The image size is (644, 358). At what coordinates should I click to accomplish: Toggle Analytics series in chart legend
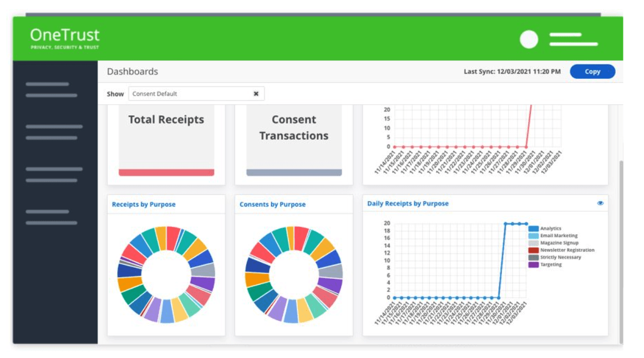550,228
